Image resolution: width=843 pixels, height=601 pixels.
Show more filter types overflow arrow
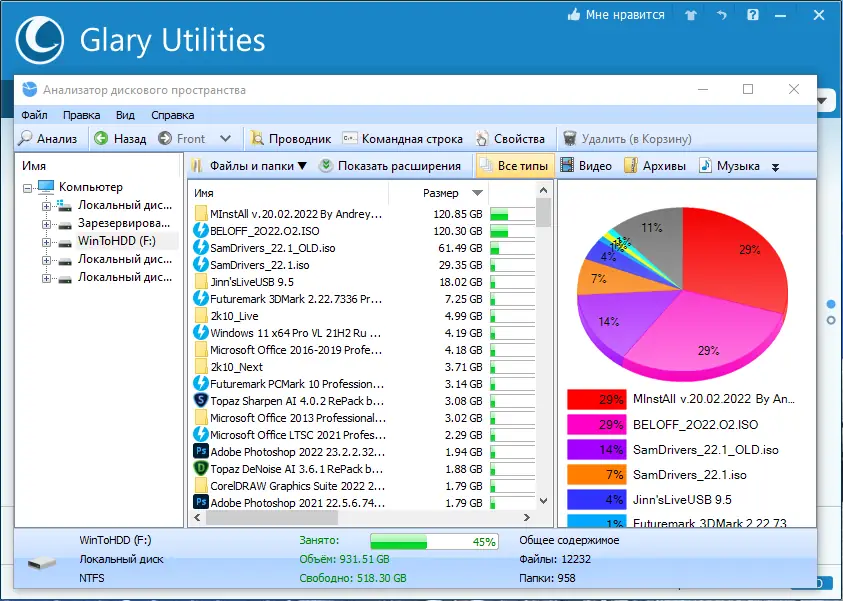(775, 167)
